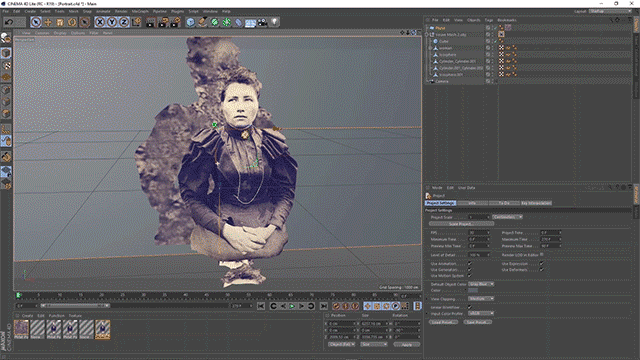This screenshot has width=640, height=360.
Task: Toggle the X axis lock
Action: pos(100,22)
